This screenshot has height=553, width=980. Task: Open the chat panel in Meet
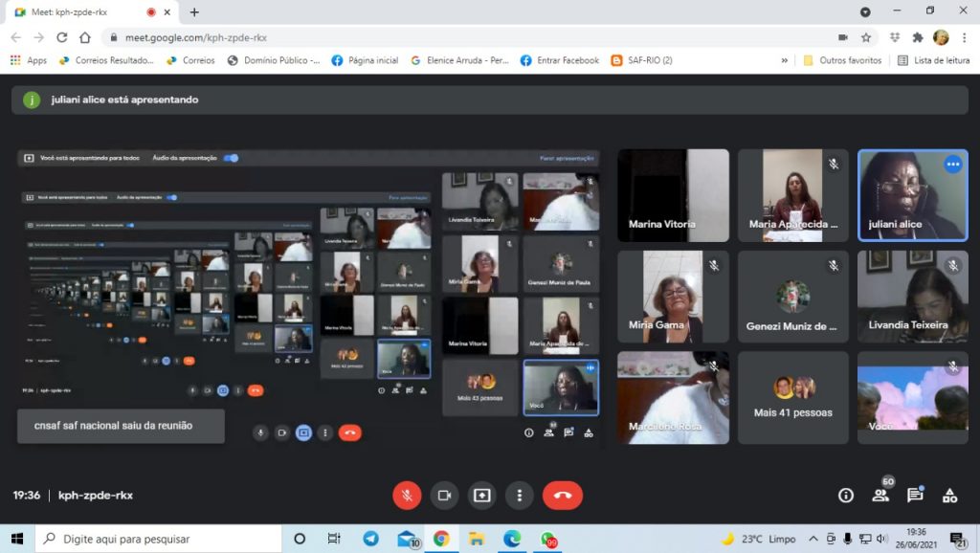(x=915, y=495)
